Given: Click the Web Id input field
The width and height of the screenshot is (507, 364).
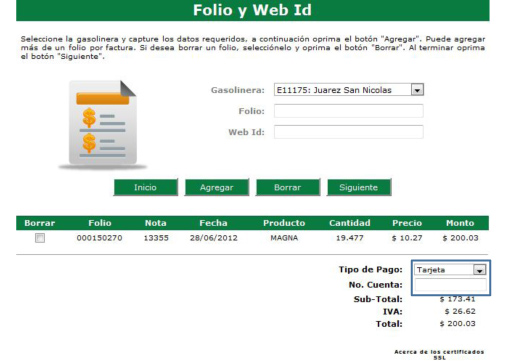Looking at the screenshot, I should [349, 132].
